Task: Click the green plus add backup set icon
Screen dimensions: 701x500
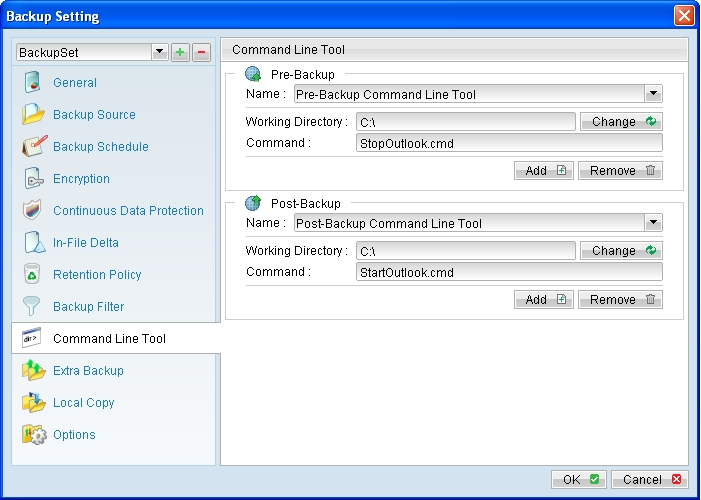Action: pyautogui.click(x=180, y=52)
